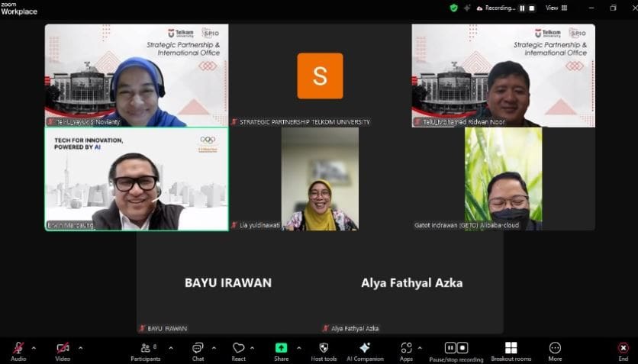Start screen sharing with the green Share button

pyautogui.click(x=281, y=349)
